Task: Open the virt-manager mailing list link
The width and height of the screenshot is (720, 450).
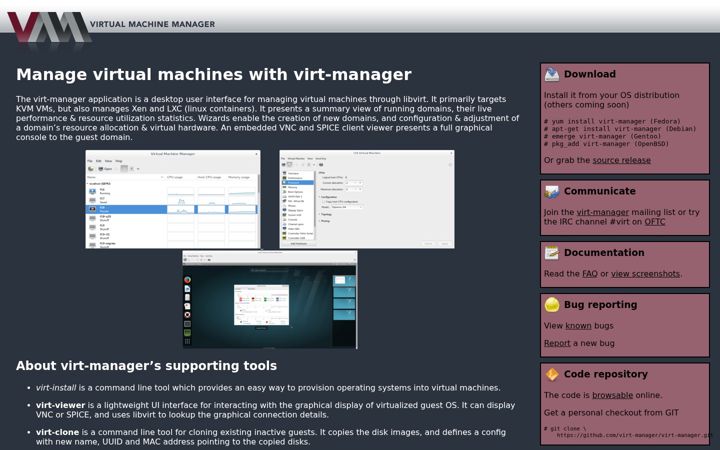Action: click(x=602, y=212)
